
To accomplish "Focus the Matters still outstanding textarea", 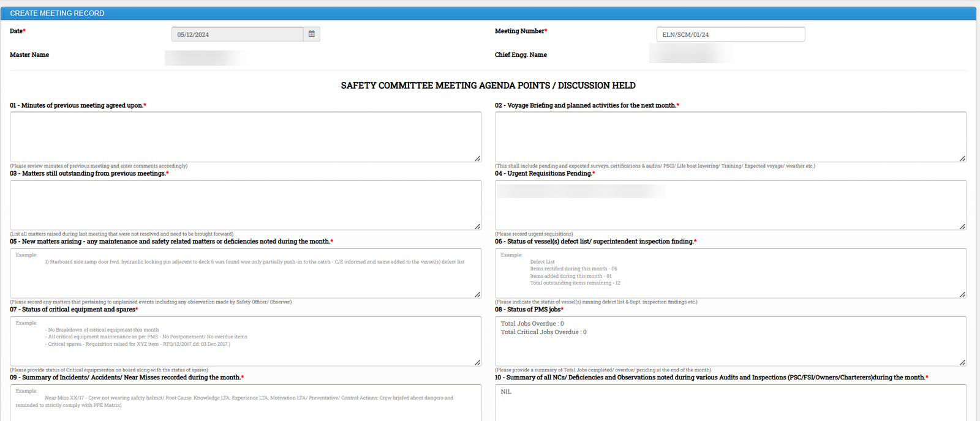I will point(246,205).
